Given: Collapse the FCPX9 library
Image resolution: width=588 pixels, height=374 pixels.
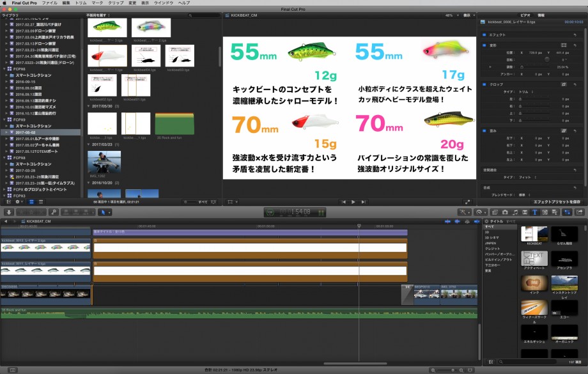Looking at the screenshot, I should (x=4, y=120).
